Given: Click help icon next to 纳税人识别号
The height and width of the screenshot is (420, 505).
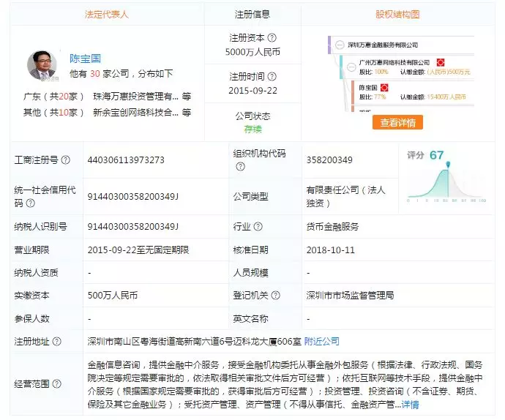Looking at the screenshot, I should coord(72,227).
